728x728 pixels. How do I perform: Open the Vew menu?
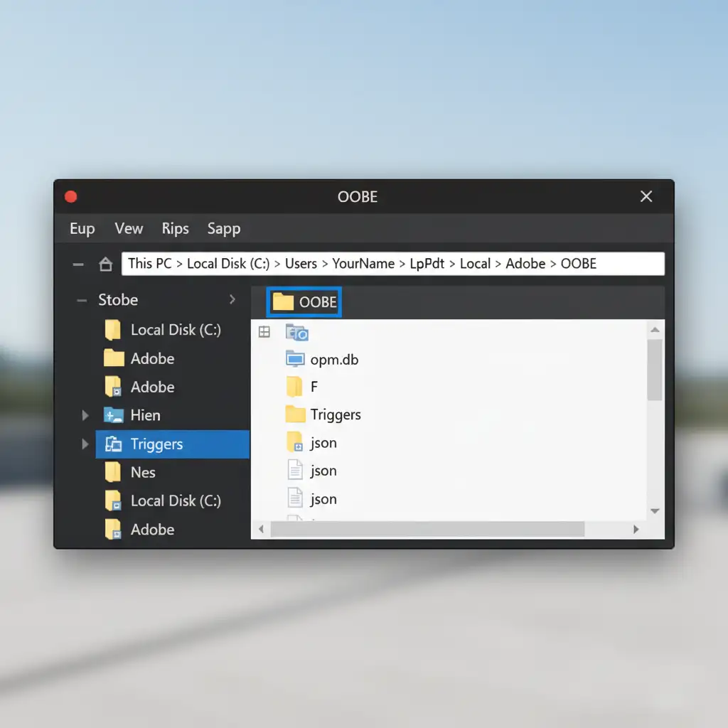coord(129,229)
